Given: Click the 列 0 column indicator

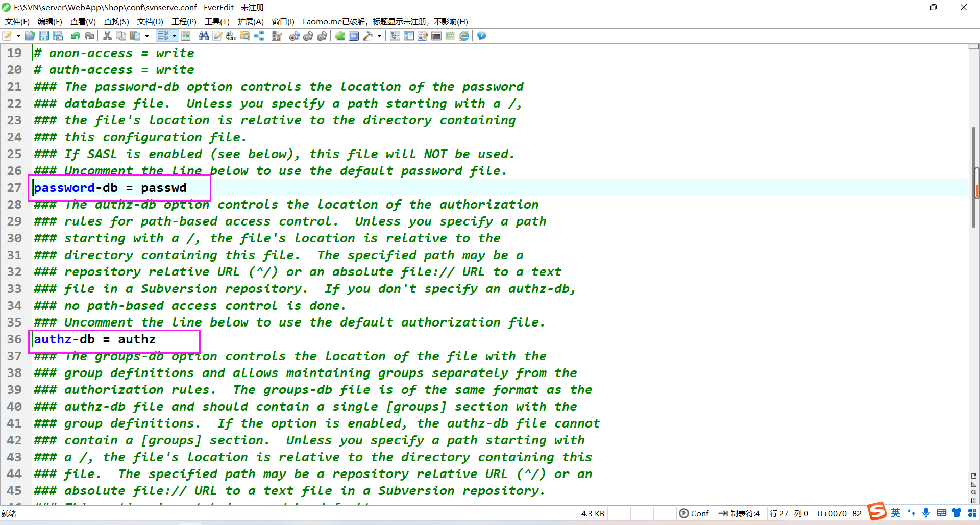Looking at the screenshot, I should [x=801, y=513].
